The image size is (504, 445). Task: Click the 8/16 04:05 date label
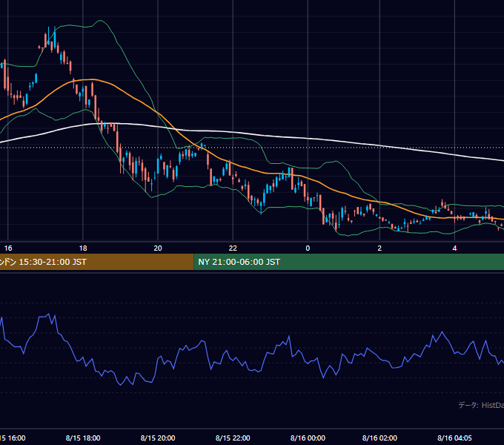pyautogui.click(x=454, y=438)
